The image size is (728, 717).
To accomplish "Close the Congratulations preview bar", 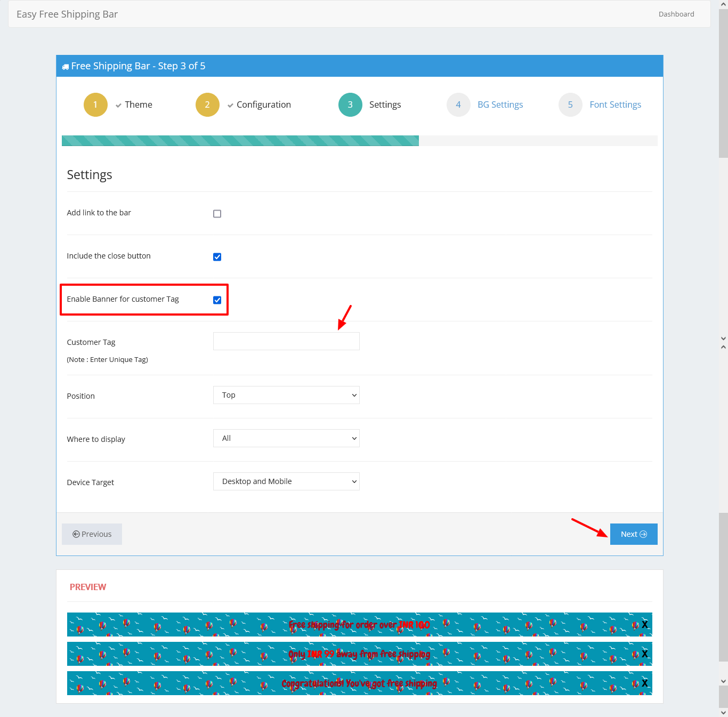I will pyautogui.click(x=644, y=683).
